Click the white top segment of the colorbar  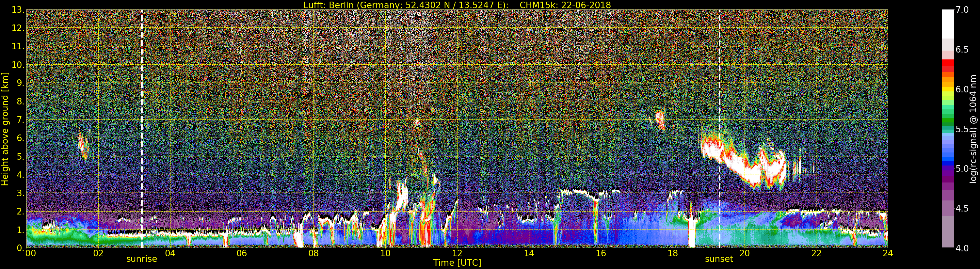[x=948, y=24]
